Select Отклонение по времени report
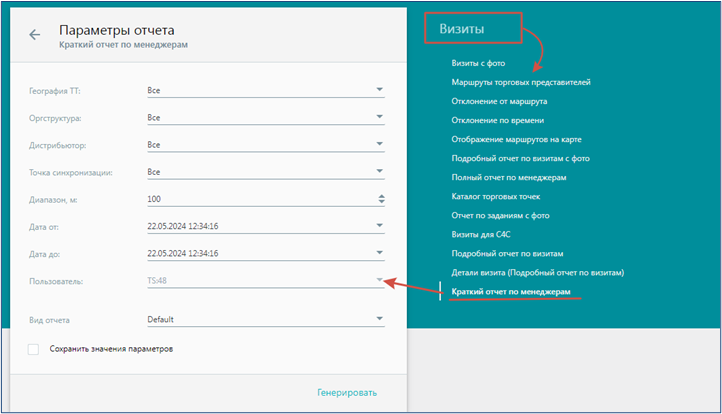The image size is (722, 414). coord(497,120)
